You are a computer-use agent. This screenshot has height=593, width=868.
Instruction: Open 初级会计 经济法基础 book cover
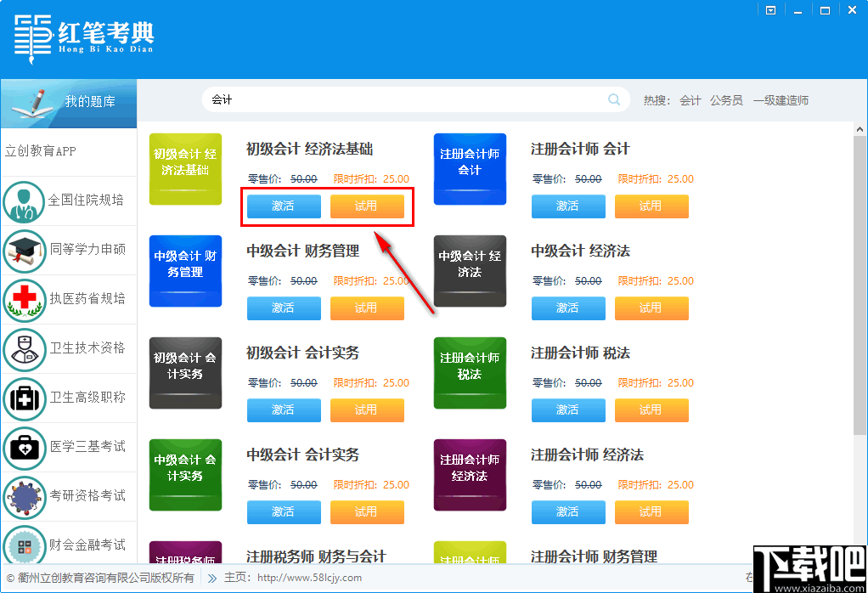click(185, 169)
